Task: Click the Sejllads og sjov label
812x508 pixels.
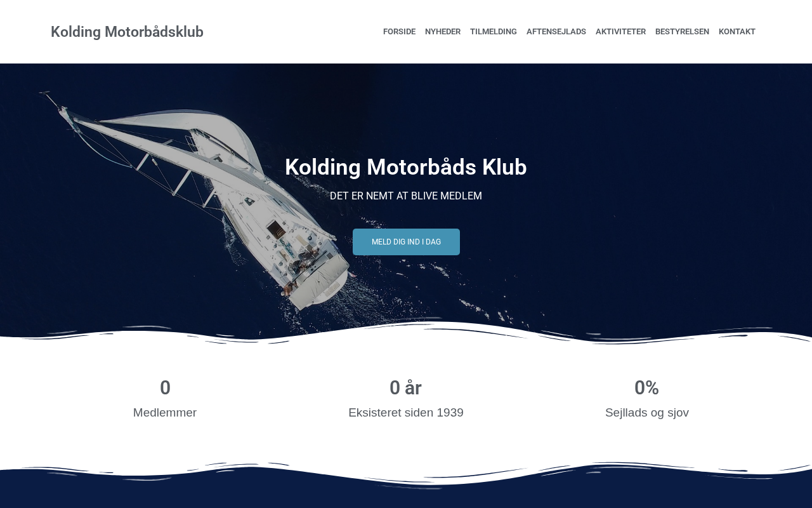Action: (647, 413)
